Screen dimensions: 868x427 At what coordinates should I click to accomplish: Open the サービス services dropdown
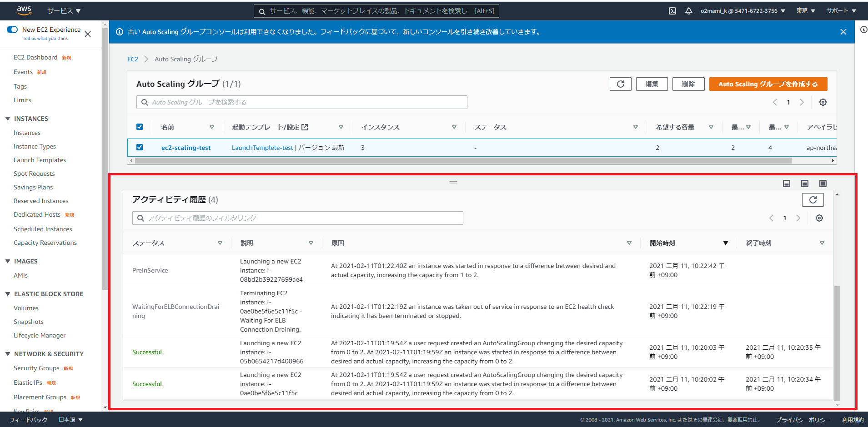tap(64, 11)
